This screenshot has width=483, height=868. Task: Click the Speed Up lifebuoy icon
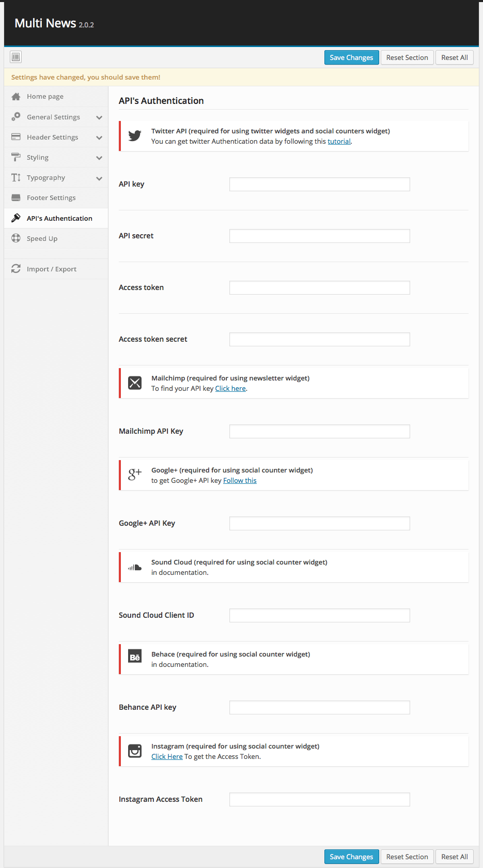point(16,238)
